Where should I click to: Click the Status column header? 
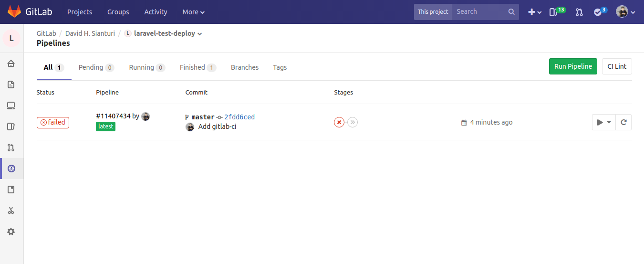(45, 92)
